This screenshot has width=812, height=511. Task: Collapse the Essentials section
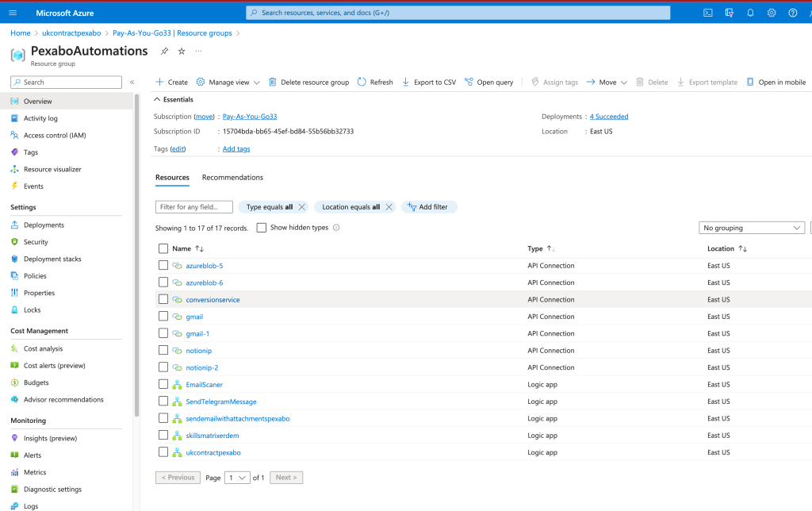click(173, 99)
